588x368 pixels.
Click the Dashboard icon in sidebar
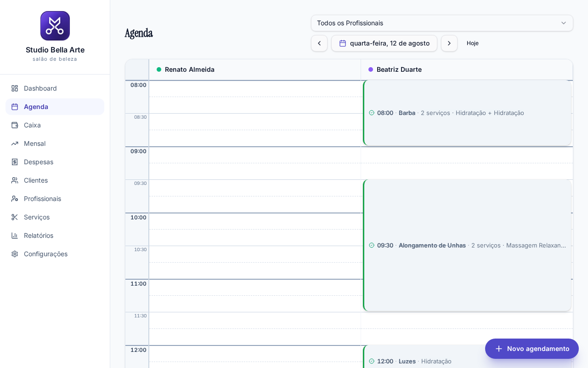[x=15, y=88]
